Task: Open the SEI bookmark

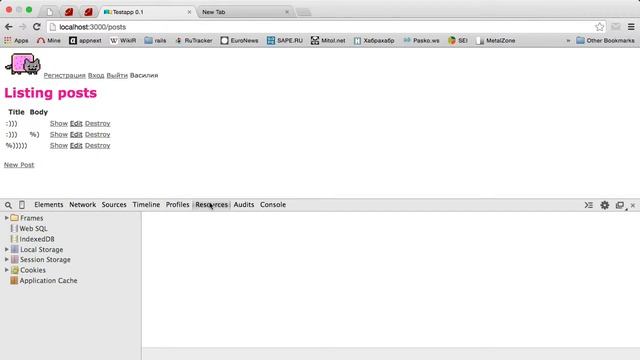Action: click(x=458, y=40)
